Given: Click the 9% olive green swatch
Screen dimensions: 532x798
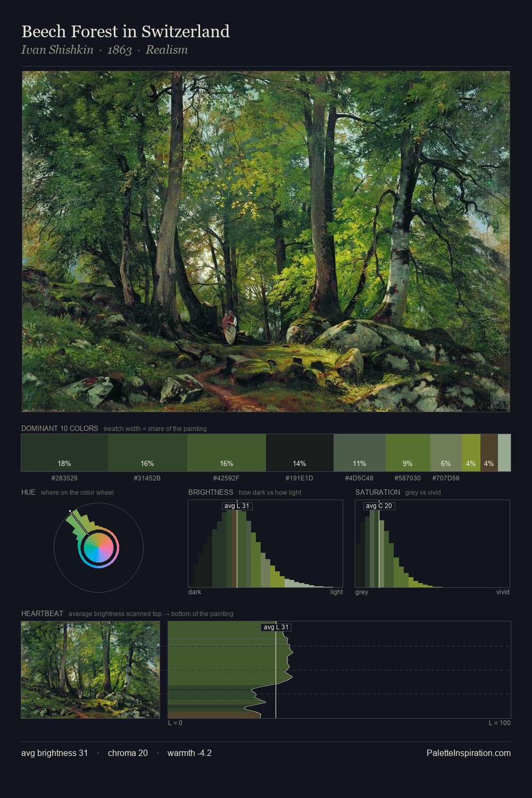Looking at the screenshot, I should pos(408,453).
